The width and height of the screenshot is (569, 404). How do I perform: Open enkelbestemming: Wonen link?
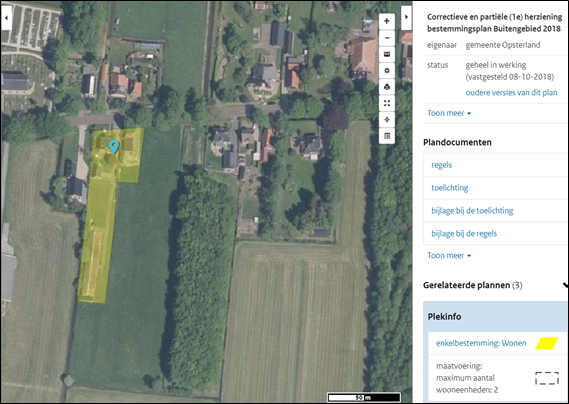tap(481, 343)
